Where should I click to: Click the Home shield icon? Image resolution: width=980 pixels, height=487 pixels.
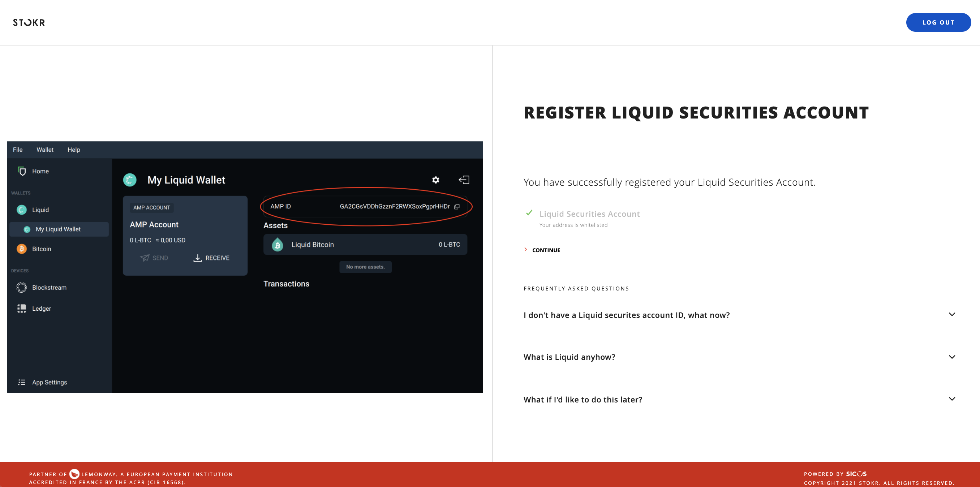click(x=22, y=171)
